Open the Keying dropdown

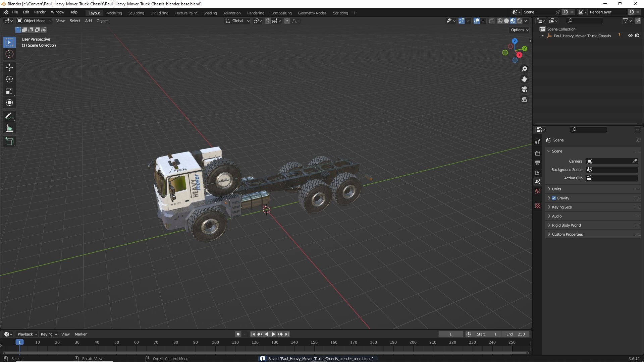(x=49, y=334)
